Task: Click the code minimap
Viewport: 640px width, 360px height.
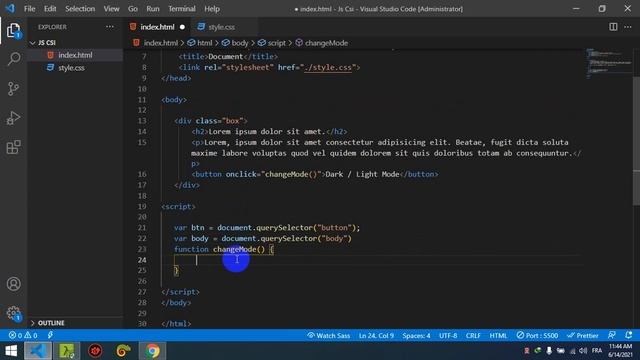Action: pos(608,63)
